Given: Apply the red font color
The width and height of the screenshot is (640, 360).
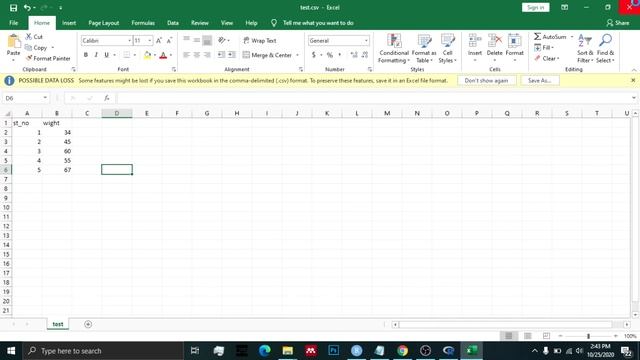Looking at the screenshot, I should coord(163,55).
